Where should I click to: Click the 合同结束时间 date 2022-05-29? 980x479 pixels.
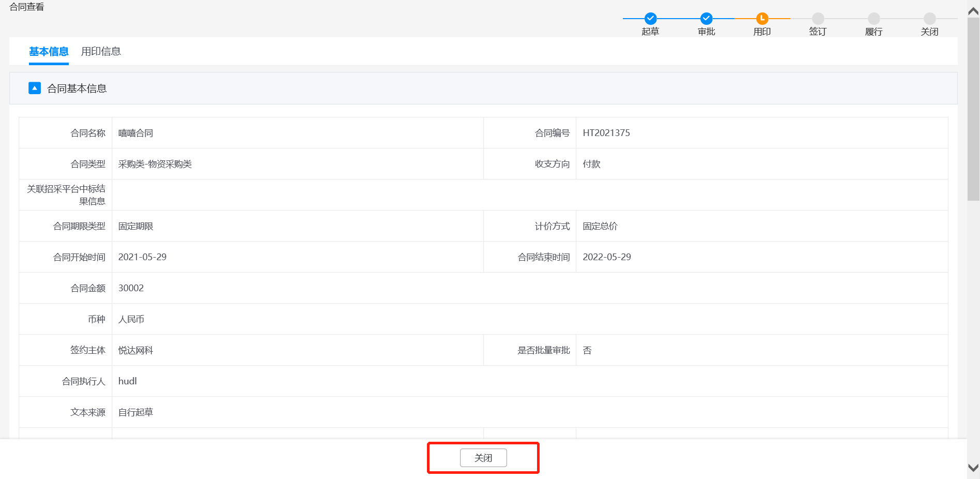(x=607, y=257)
